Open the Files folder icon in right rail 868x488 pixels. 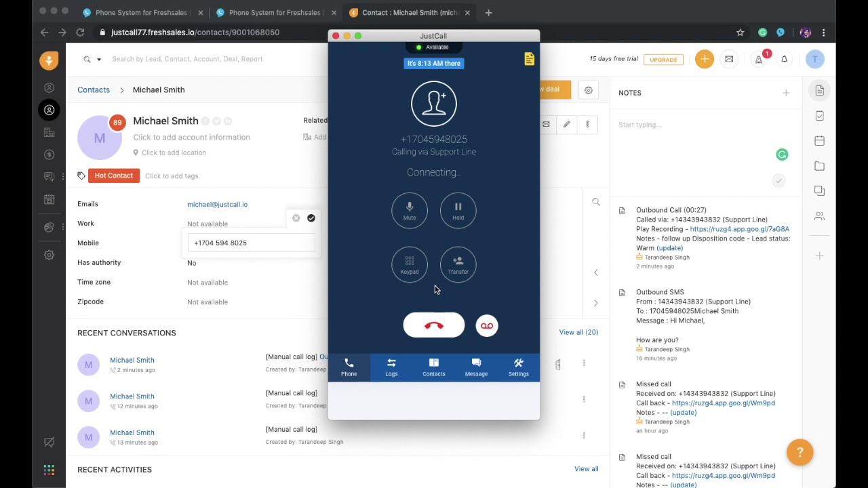(x=820, y=166)
